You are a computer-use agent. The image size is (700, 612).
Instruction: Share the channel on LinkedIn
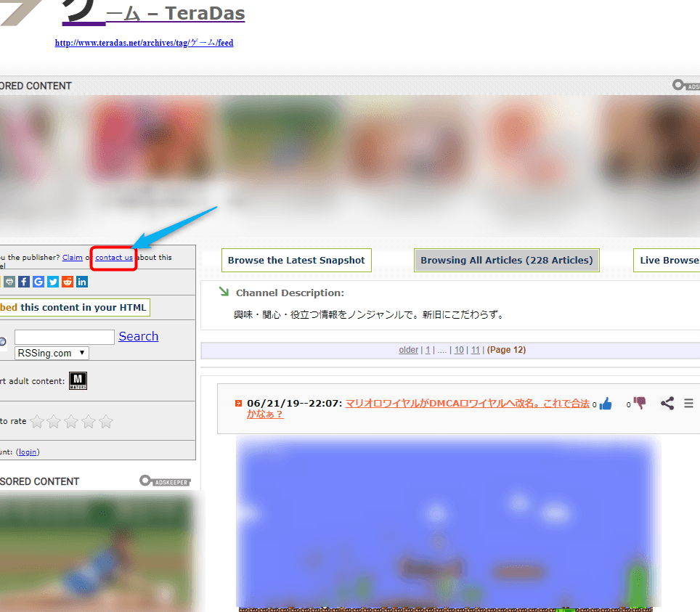(82, 282)
